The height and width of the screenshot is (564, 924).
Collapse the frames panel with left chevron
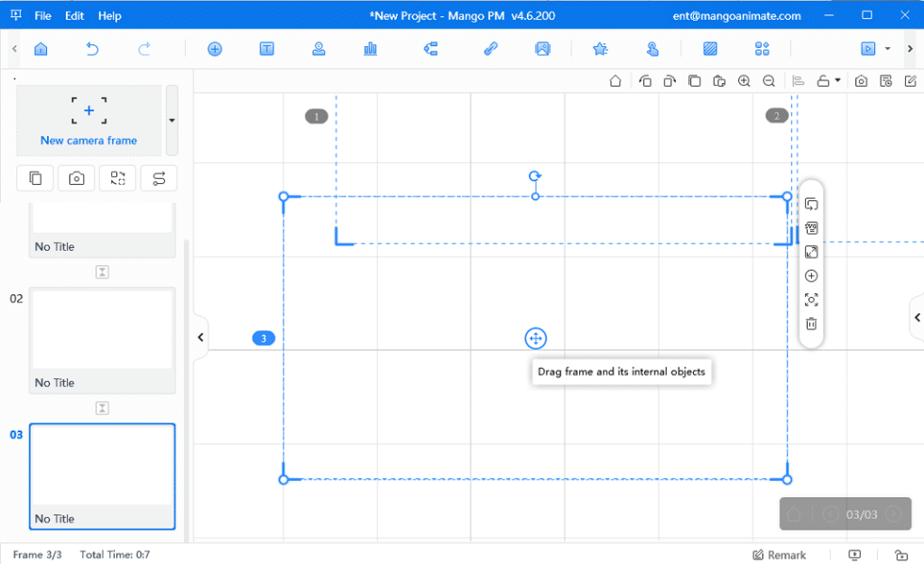pyautogui.click(x=199, y=337)
